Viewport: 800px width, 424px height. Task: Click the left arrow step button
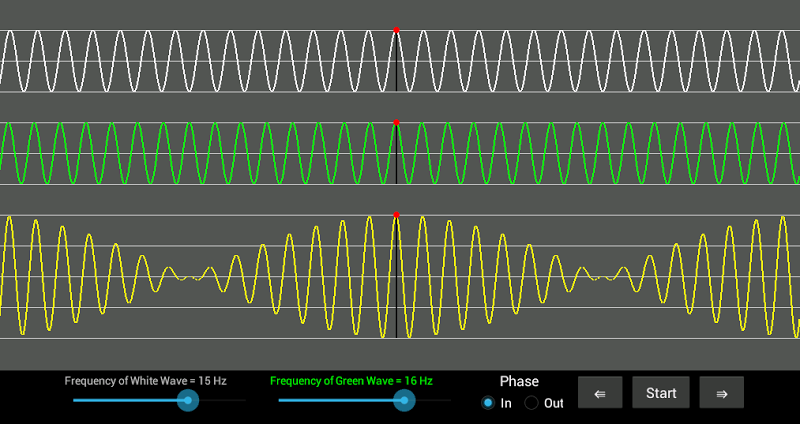(600, 392)
